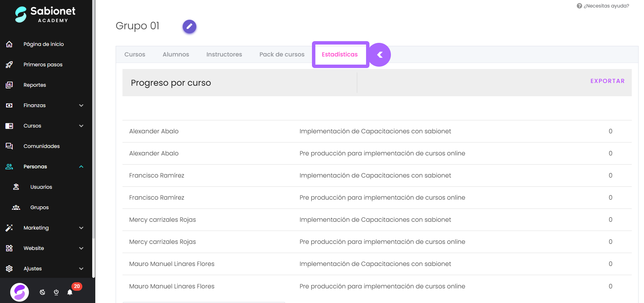Click the Sabionet Academy logo
Image resolution: width=644 pixels, height=303 pixels.
(x=45, y=15)
